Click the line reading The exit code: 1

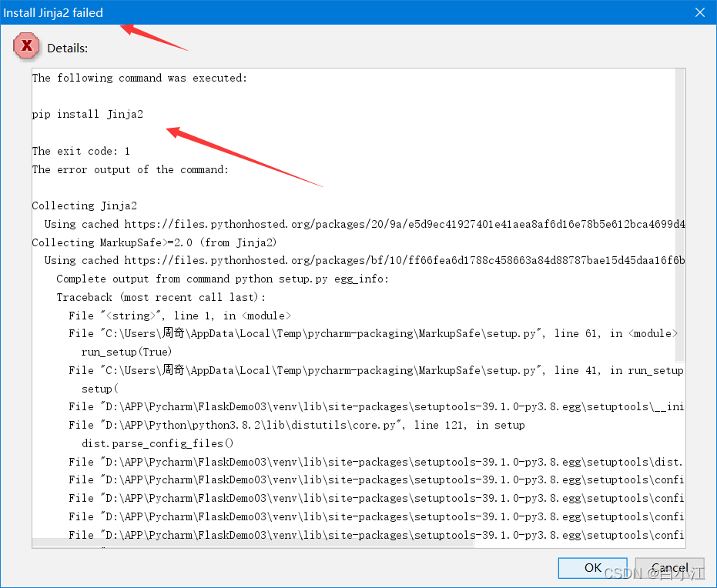point(81,151)
